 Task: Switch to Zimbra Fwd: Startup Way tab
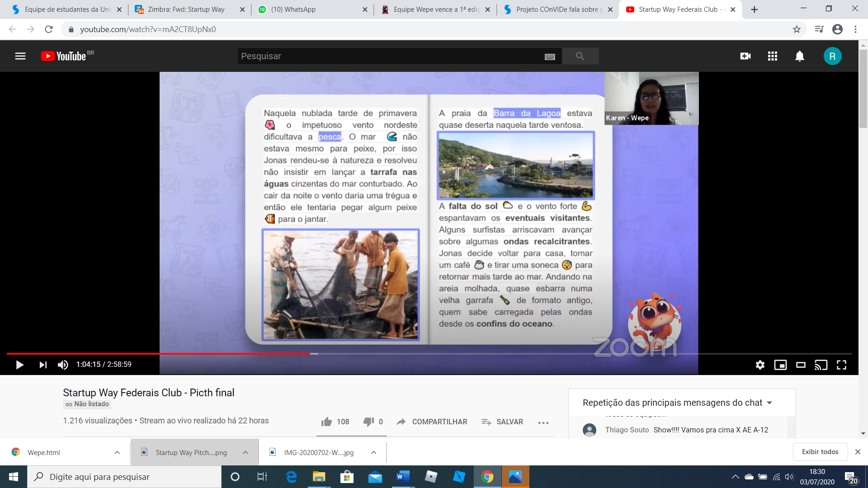pyautogui.click(x=185, y=9)
